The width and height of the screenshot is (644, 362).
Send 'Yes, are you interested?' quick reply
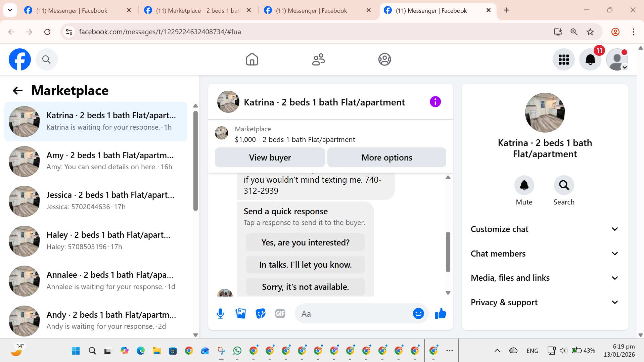coord(305,242)
